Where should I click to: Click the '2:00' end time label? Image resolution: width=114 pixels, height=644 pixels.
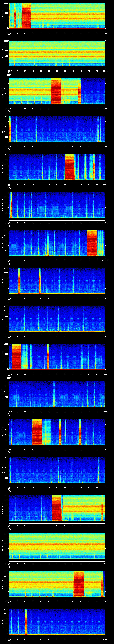point(105,336)
